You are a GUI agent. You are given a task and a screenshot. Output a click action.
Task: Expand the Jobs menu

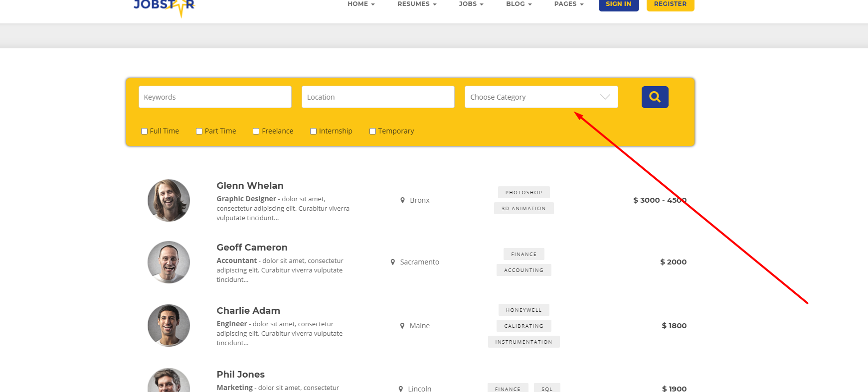click(x=471, y=4)
